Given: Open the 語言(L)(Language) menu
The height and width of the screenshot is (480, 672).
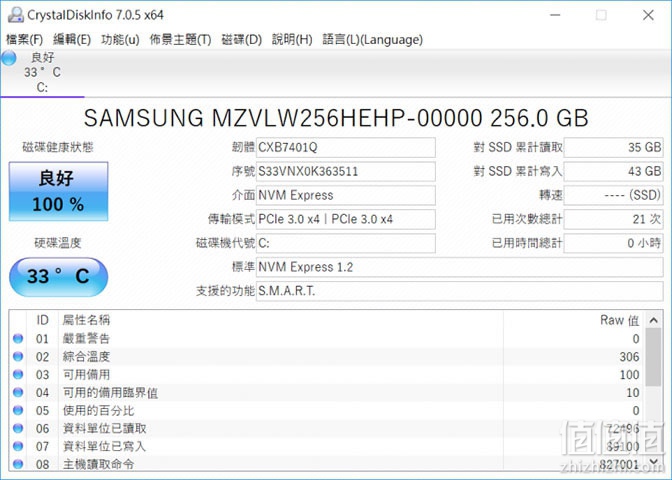Looking at the screenshot, I should (373, 39).
